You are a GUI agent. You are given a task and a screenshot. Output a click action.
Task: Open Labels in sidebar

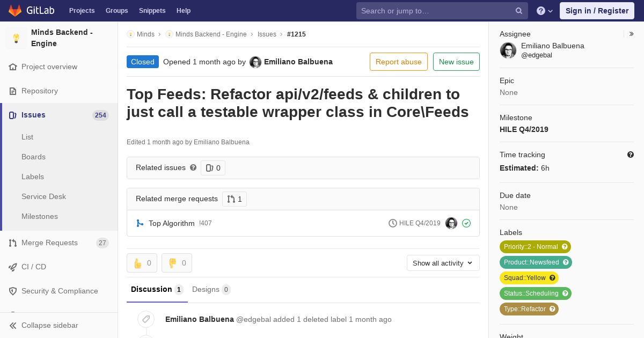(x=33, y=177)
